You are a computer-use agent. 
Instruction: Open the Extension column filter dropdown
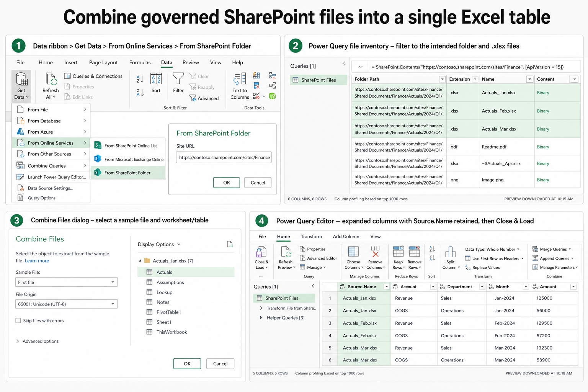[475, 79]
